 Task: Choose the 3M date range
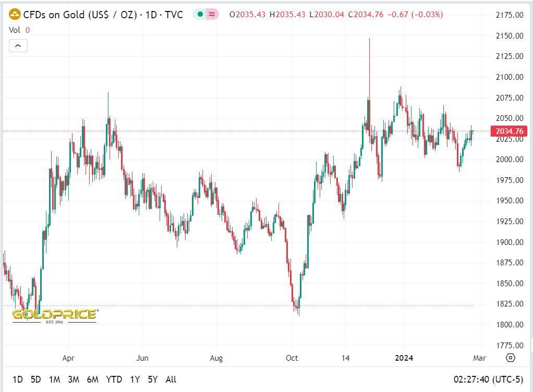(x=74, y=379)
